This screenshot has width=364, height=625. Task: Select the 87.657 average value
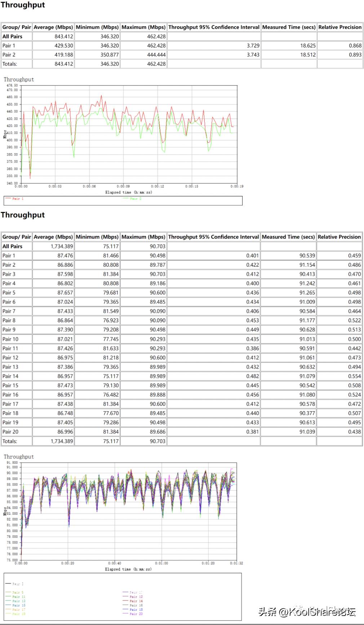coord(65,293)
